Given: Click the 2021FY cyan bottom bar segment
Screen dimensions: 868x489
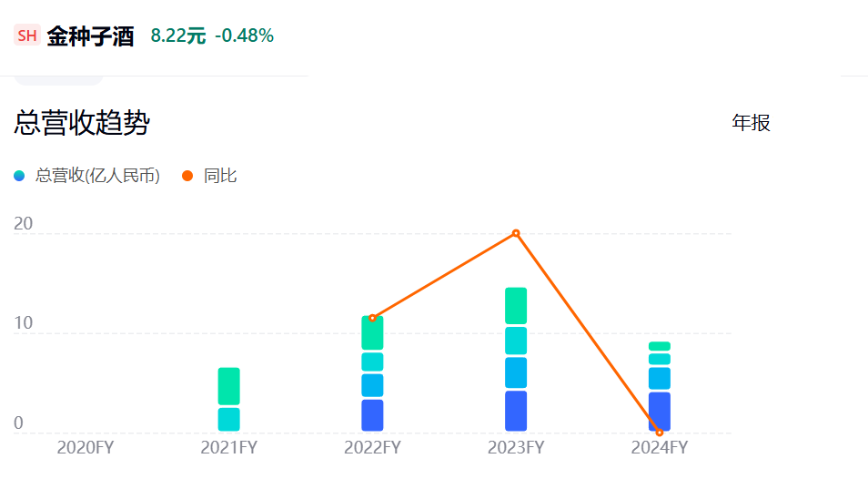Looking at the screenshot, I should point(228,419).
